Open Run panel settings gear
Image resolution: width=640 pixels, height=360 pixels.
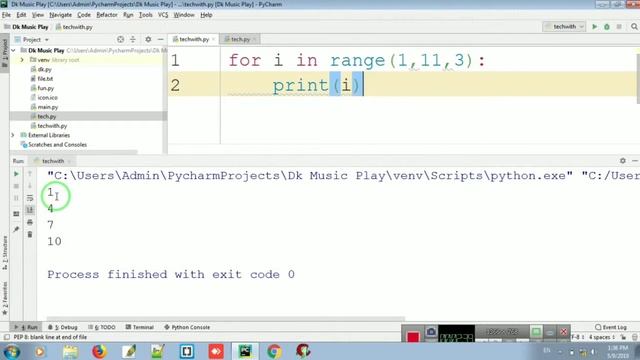click(623, 161)
